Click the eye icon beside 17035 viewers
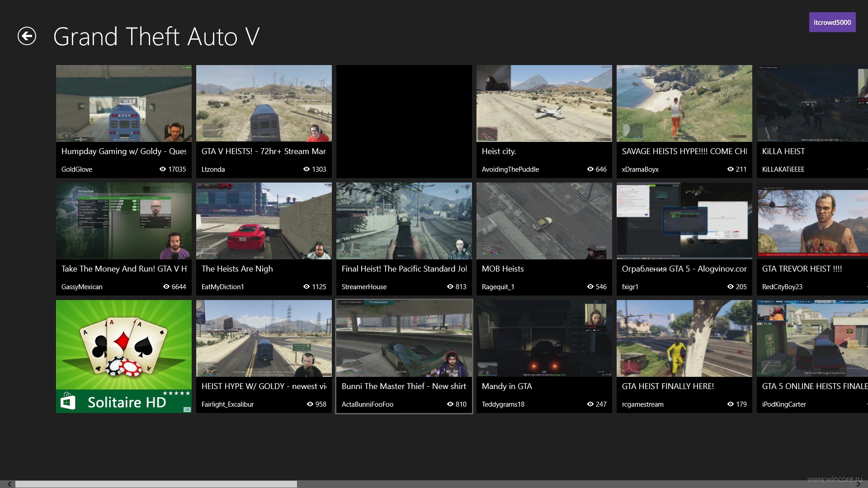868x488 pixels. (163, 169)
